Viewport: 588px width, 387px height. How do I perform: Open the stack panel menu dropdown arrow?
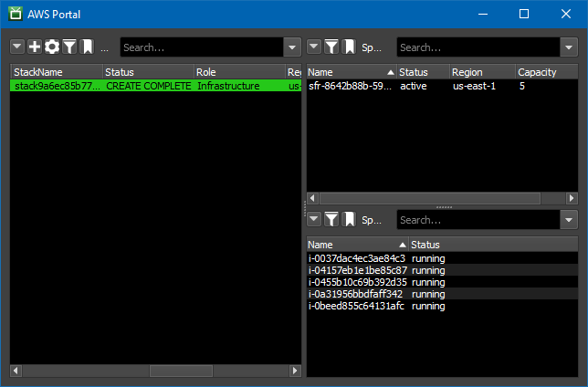point(17,47)
